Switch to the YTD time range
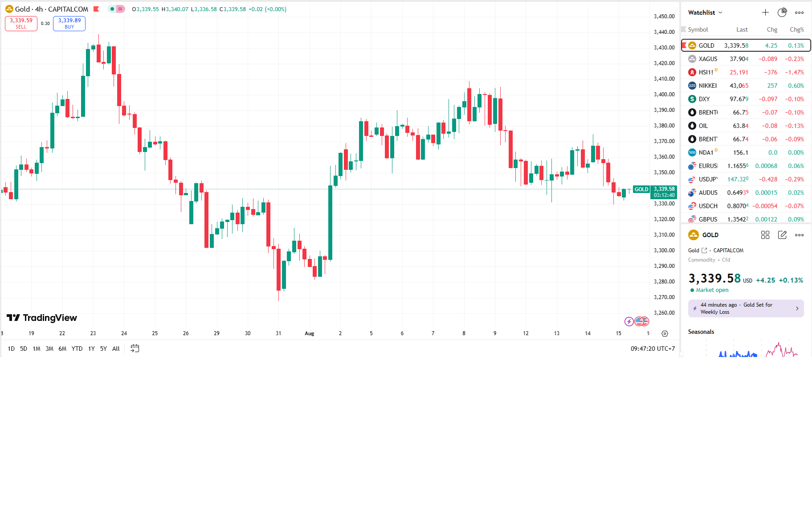Image resolution: width=812 pixels, height=505 pixels. point(77,349)
